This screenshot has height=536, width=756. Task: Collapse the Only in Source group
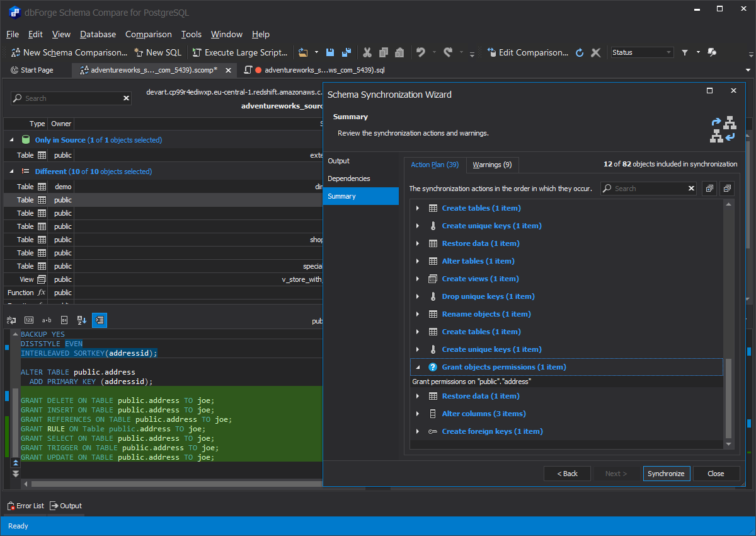coord(11,140)
